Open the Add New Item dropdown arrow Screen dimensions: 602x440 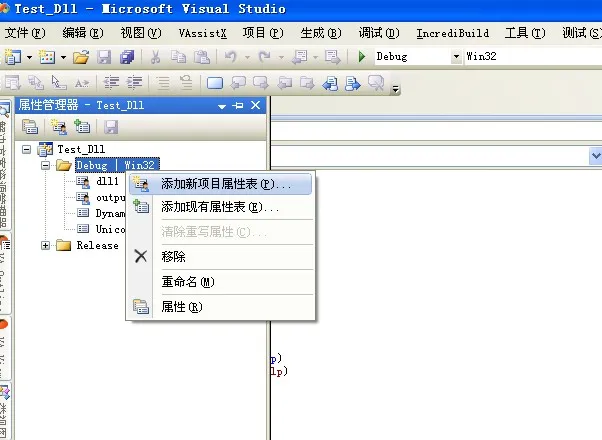63,58
